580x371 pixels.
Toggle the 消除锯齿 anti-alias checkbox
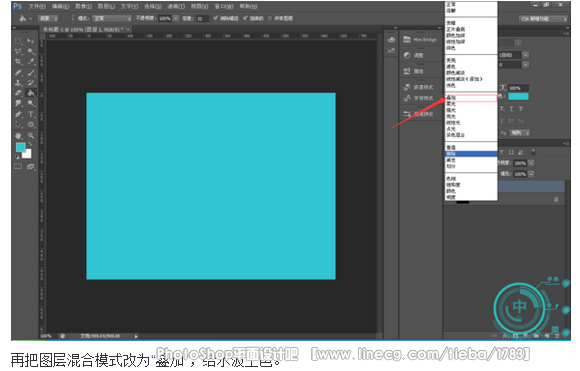click(216, 18)
